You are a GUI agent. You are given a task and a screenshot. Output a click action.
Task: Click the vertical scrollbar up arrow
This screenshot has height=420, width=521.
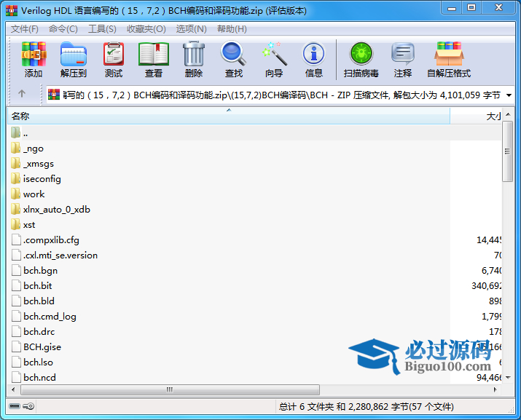508,114
